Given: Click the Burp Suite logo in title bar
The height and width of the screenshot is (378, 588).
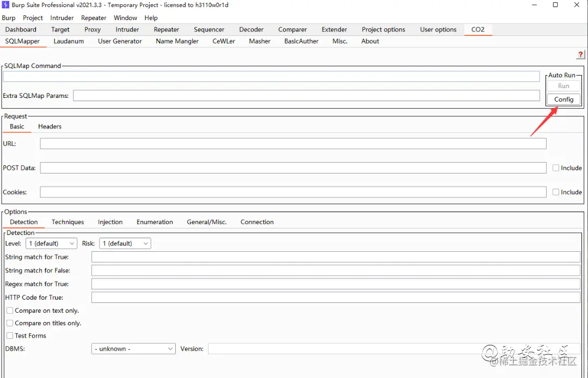Looking at the screenshot, I should (5, 5).
